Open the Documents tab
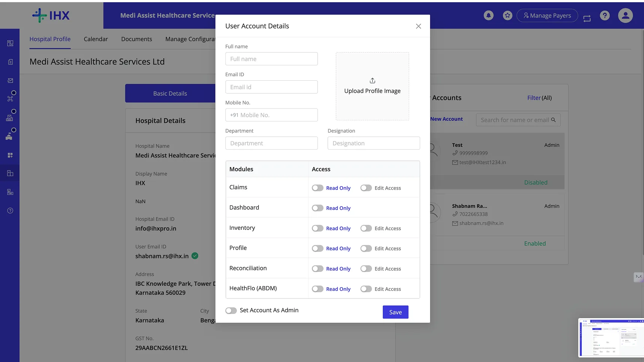The width and height of the screenshot is (644, 362). pyautogui.click(x=137, y=39)
